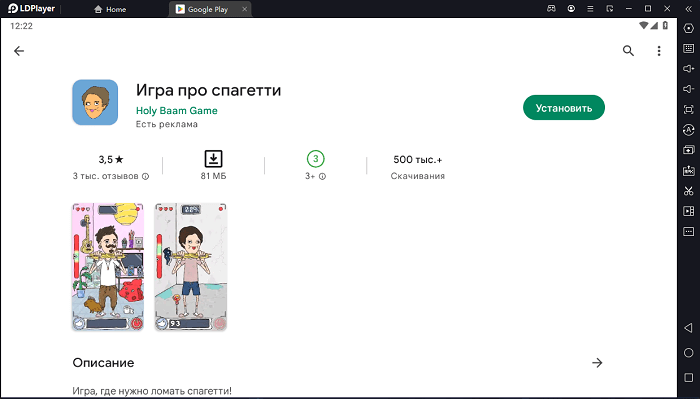Click the Есть реклама label
This screenshot has height=399, width=700.
point(167,125)
